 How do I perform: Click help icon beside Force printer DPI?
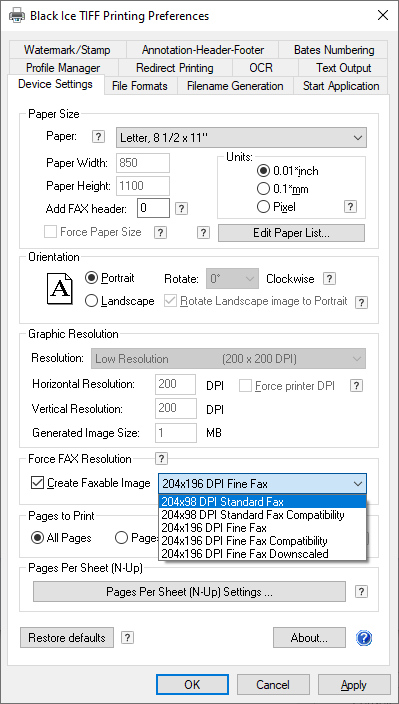coord(356,386)
